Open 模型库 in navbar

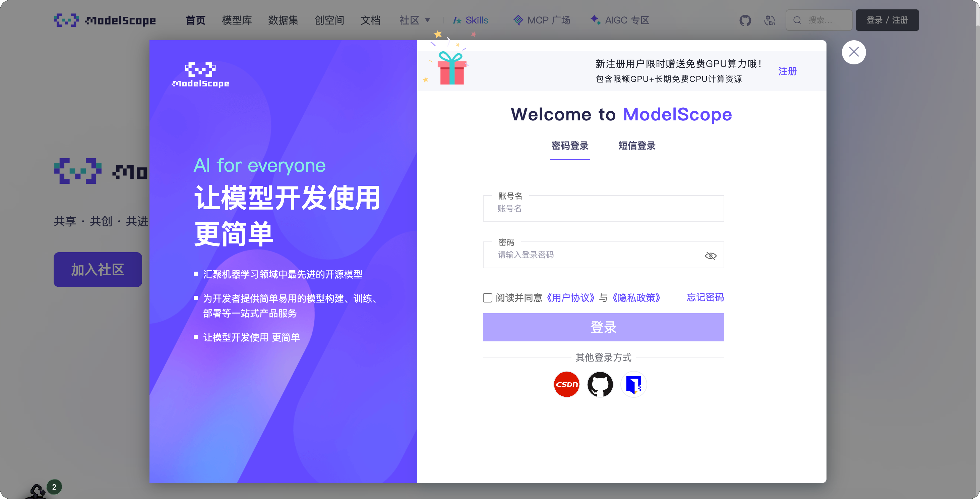237,20
